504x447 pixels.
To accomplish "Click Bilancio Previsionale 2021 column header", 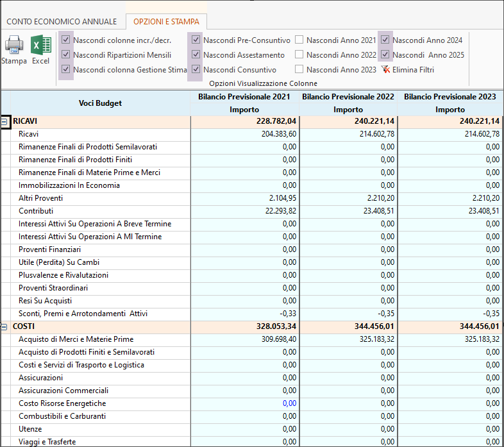I will [244, 97].
